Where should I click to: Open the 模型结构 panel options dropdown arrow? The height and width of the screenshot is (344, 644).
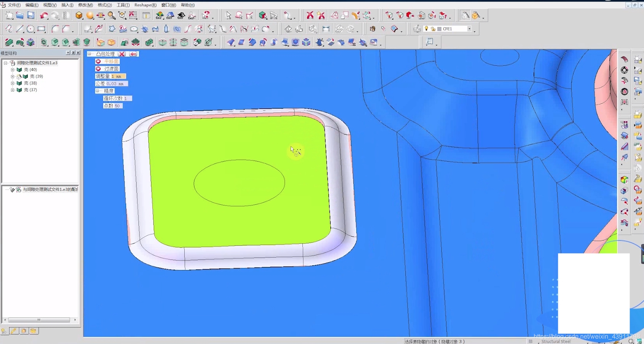point(68,53)
